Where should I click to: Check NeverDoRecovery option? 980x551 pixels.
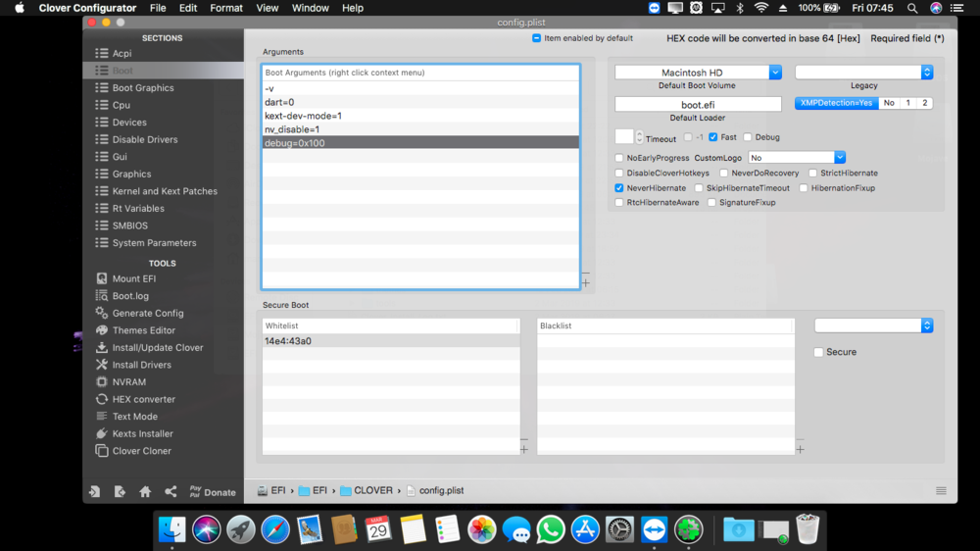coord(724,174)
